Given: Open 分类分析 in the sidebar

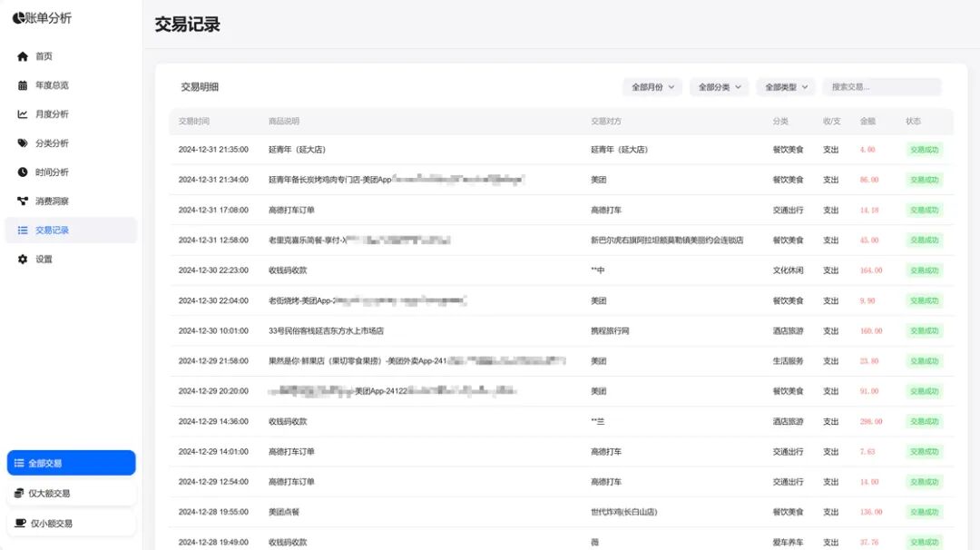Looking at the screenshot, I should coord(71,143).
